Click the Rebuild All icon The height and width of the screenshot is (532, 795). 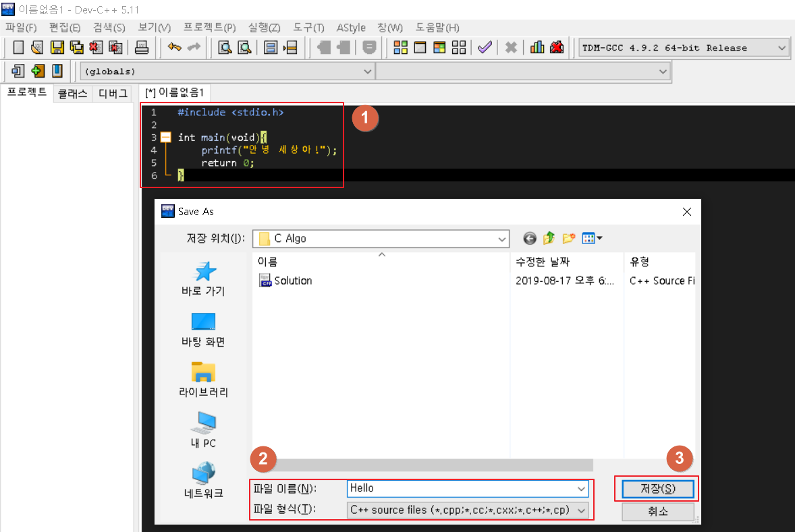tap(459, 48)
